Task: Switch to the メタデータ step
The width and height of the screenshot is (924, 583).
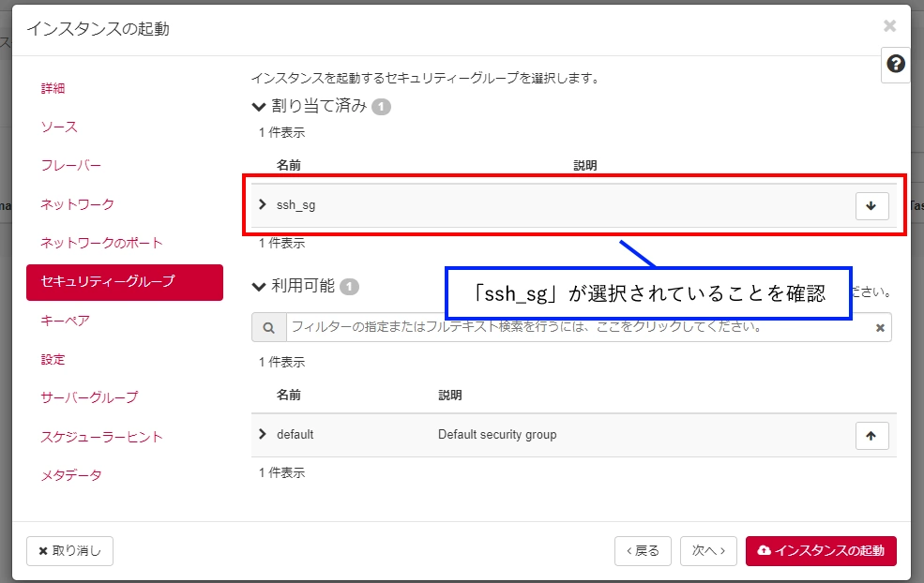Action: click(x=71, y=475)
